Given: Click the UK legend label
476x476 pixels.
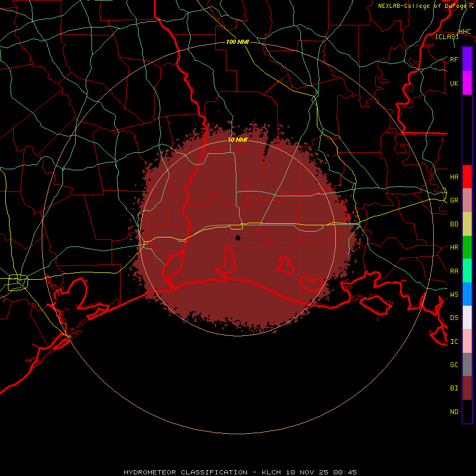Looking at the screenshot, I should 454,83.
